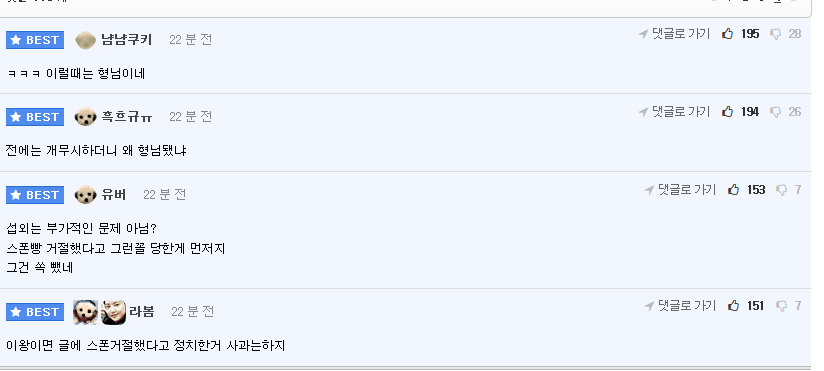Follow 댓글로 가기 link on 라봄's comment
Screen dimensions: 824x371
(x=681, y=306)
